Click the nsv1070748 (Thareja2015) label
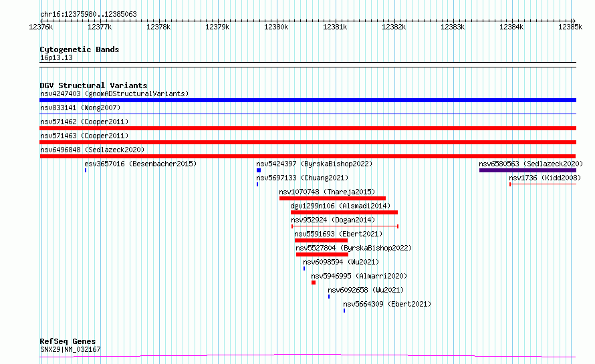595x364 pixels. 327,192
